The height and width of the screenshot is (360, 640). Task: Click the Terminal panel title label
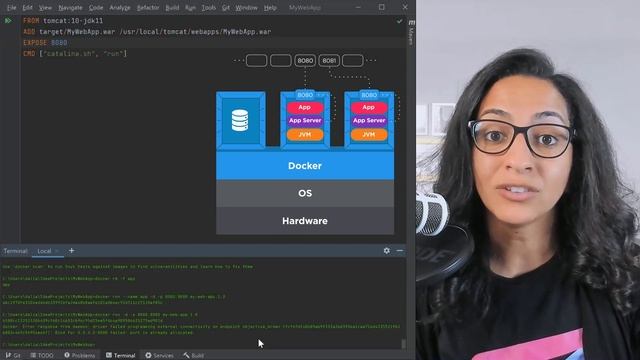pyautogui.click(x=15, y=251)
